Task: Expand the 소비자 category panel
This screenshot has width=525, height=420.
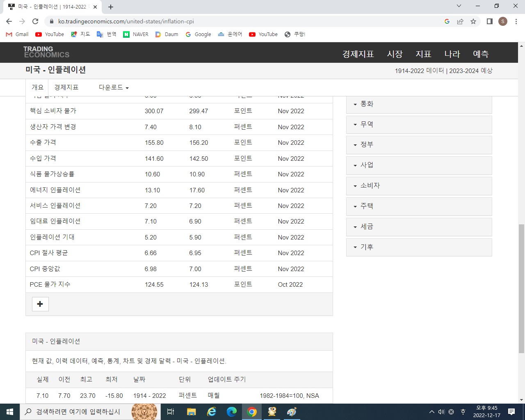Action: point(419,186)
